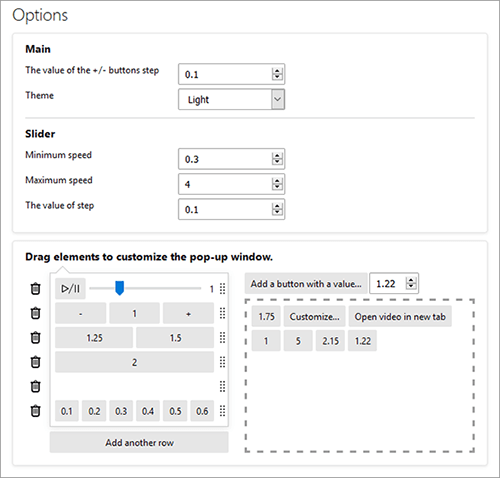Open the Theme dropdown
The width and height of the screenshot is (500, 478).
232,99
